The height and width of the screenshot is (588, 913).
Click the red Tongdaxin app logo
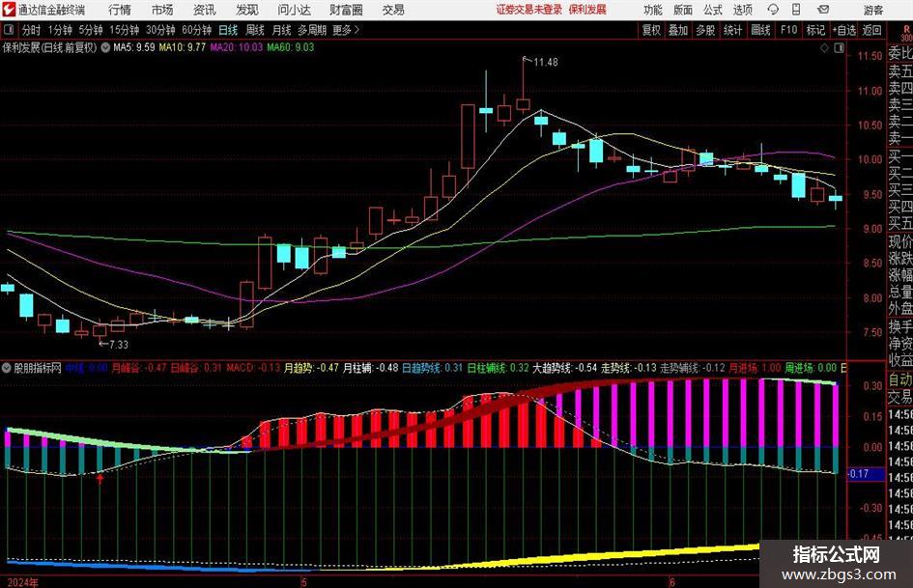click(9, 10)
